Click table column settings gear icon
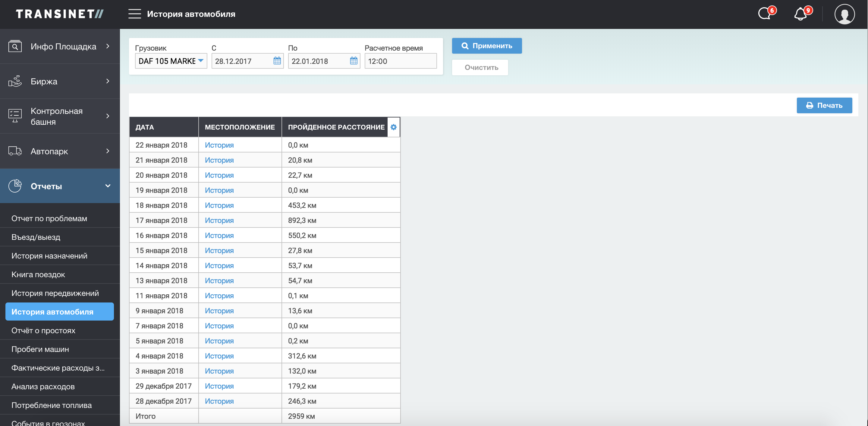Screen dimensions: 868x426 [x=393, y=127]
